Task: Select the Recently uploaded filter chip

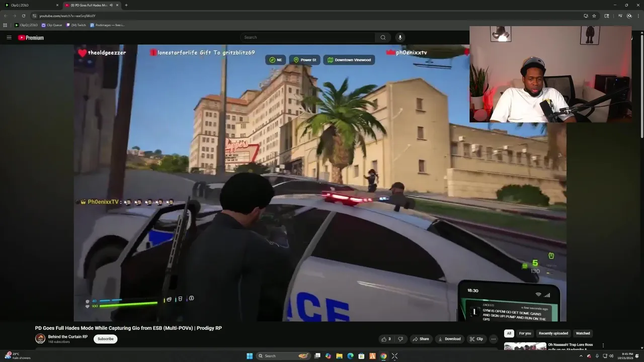Action: point(553,333)
